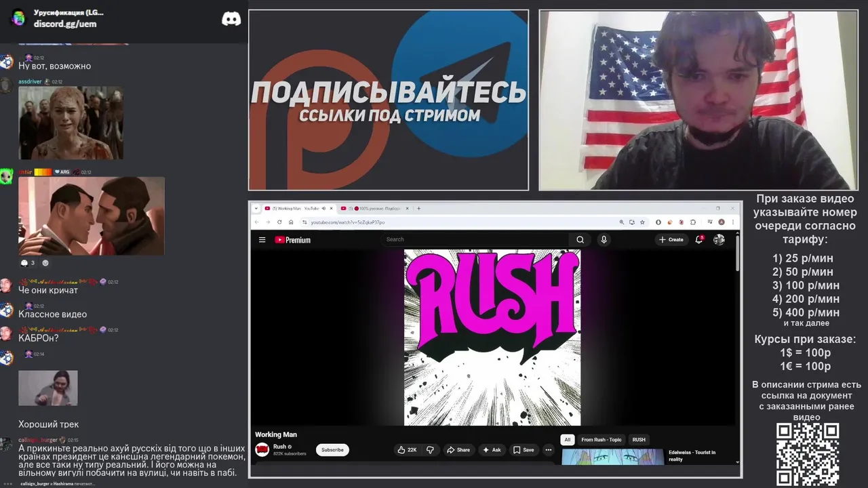Reload the YouTube page

tap(279, 222)
